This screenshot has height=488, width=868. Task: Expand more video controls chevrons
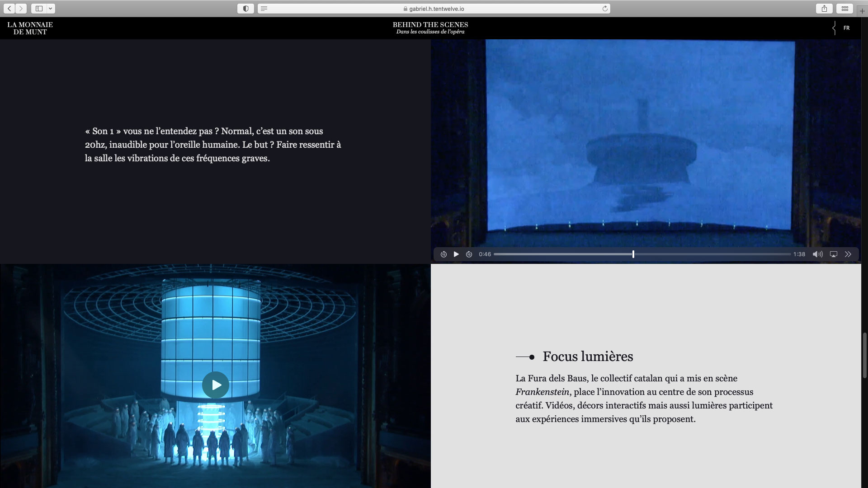click(848, 254)
